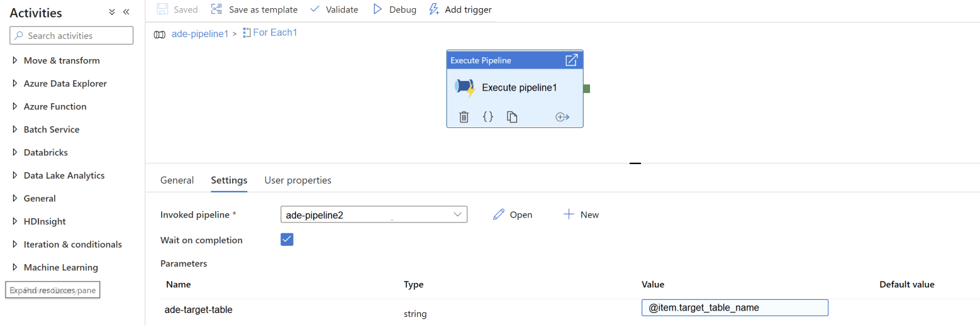Image resolution: width=980 pixels, height=325 pixels.
Task: View code braces icon on activity
Action: tap(488, 117)
